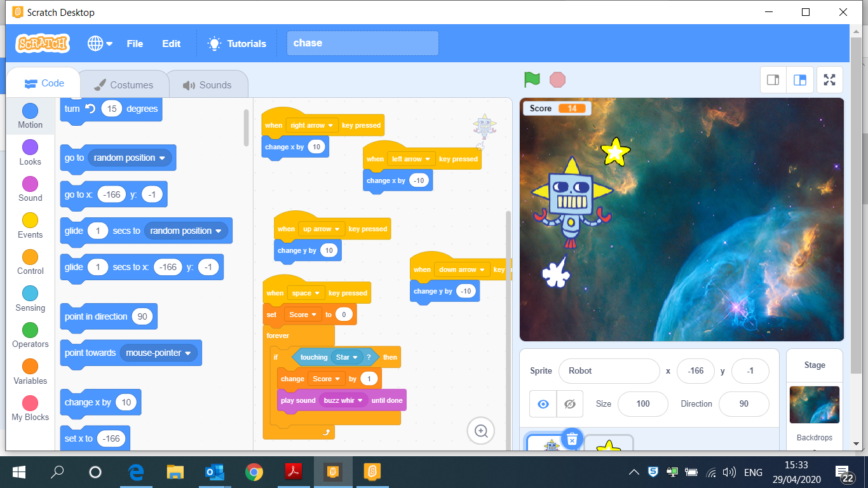Select the Operators block category

30,335
